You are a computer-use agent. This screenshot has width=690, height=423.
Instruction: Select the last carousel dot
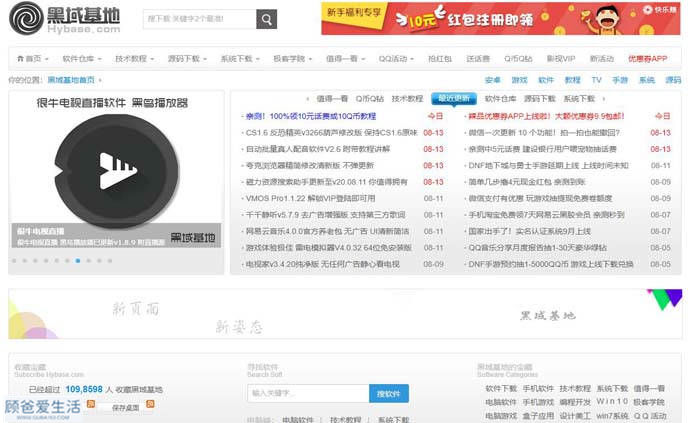coord(110,261)
